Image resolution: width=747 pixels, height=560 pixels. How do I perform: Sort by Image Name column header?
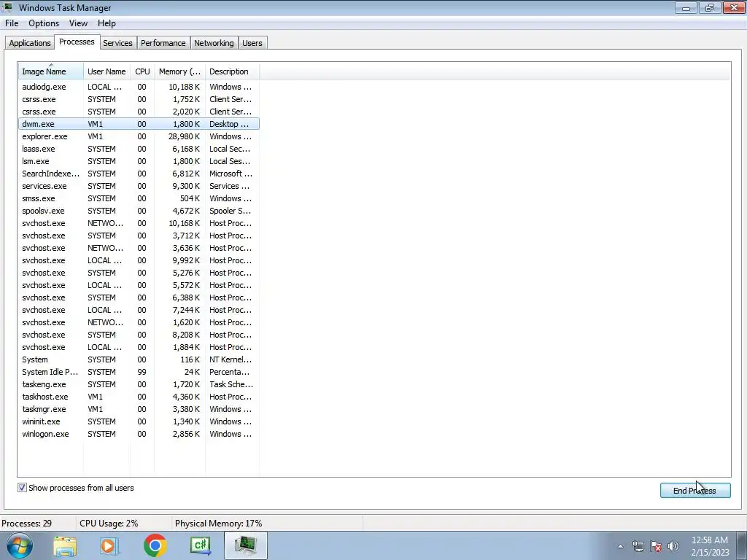click(x=51, y=71)
